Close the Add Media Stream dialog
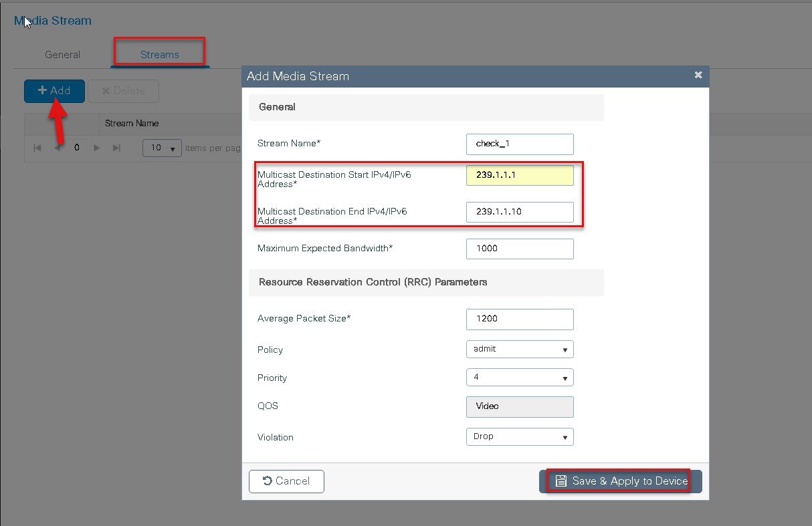Screen dimensions: 812x526 [x=698, y=76]
